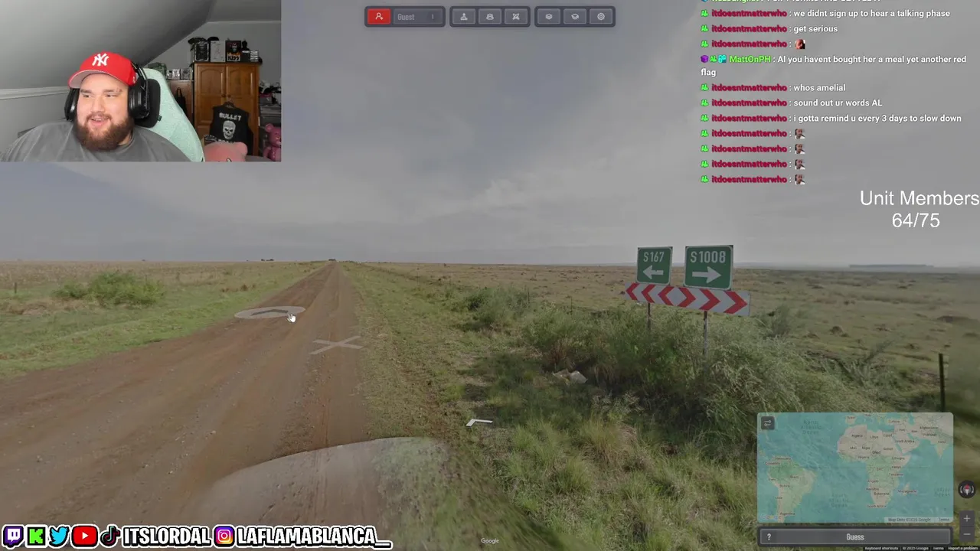
Task: Click Argentina label on the mini map
Action: tap(788, 514)
